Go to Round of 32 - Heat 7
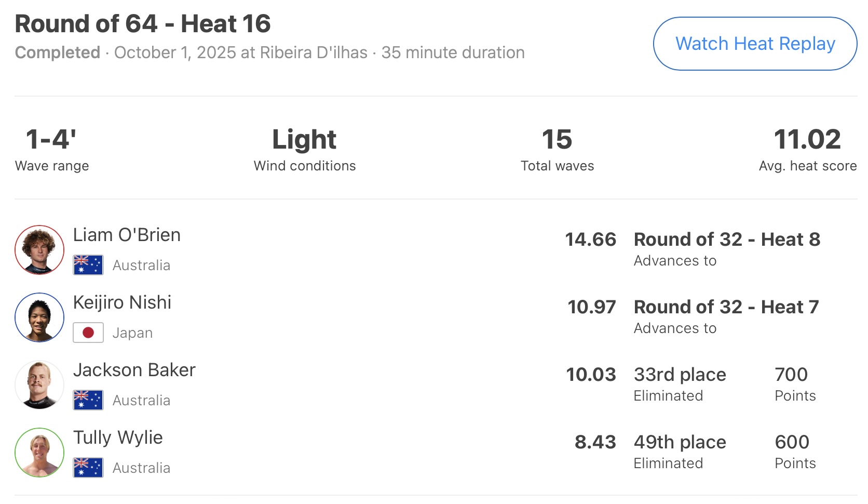The width and height of the screenshot is (868, 504). (726, 307)
